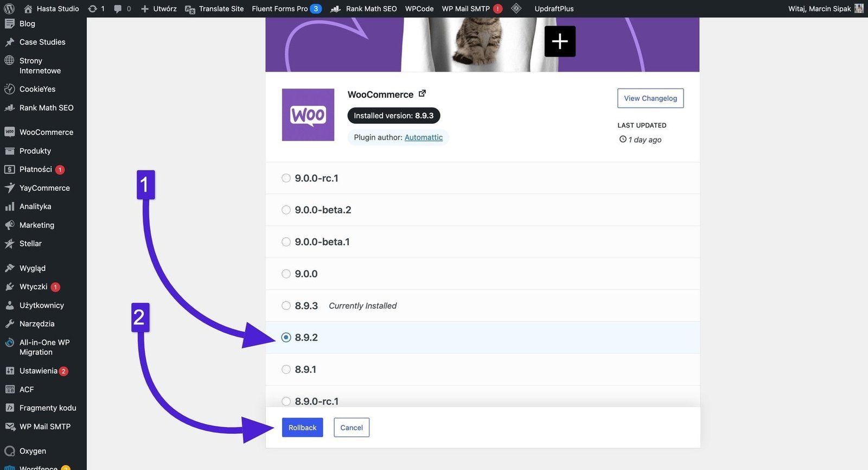Click the View Changelog button

click(x=650, y=98)
